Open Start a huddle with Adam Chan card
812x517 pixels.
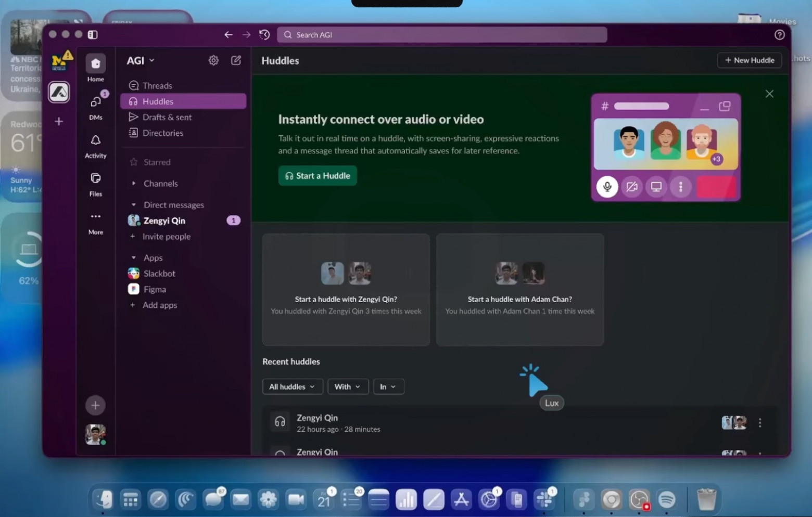519,289
